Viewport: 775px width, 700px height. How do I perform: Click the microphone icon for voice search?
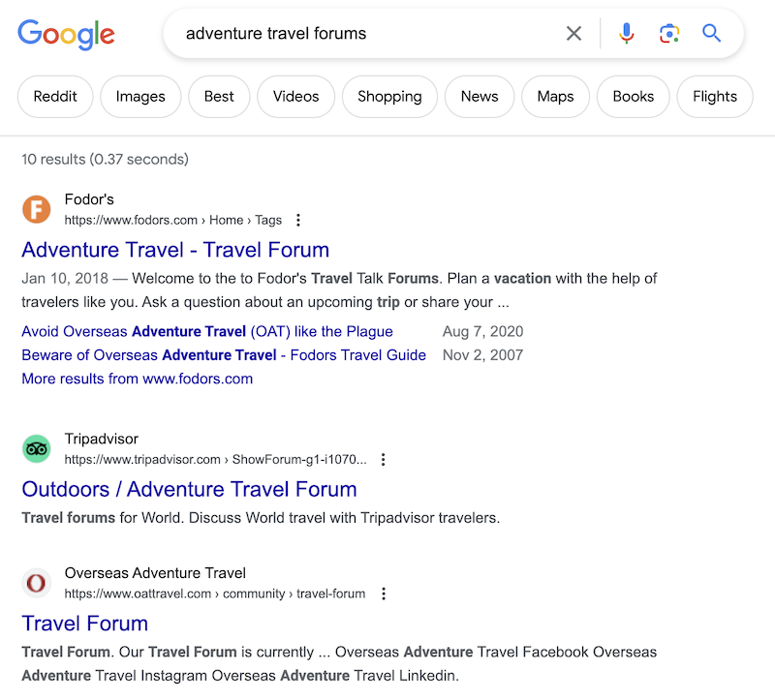coord(626,33)
